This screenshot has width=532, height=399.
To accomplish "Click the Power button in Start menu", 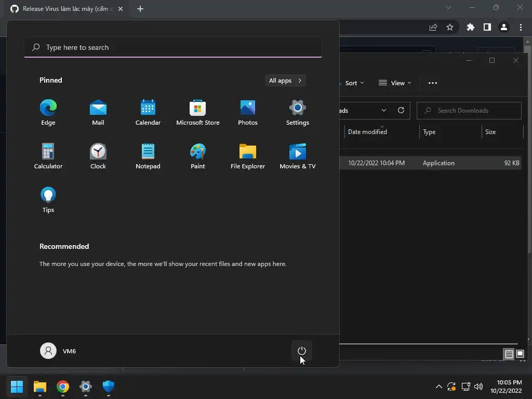I will [x=302, y=351].
